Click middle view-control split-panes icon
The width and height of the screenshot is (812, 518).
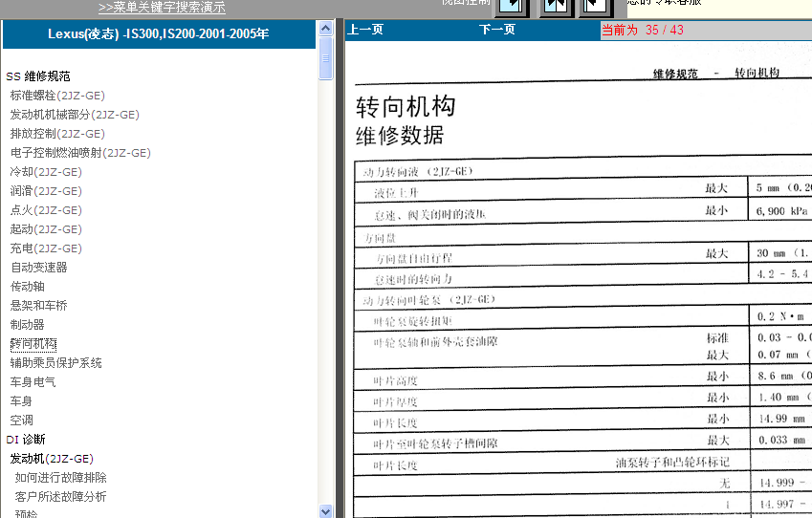tap(557, 7)
